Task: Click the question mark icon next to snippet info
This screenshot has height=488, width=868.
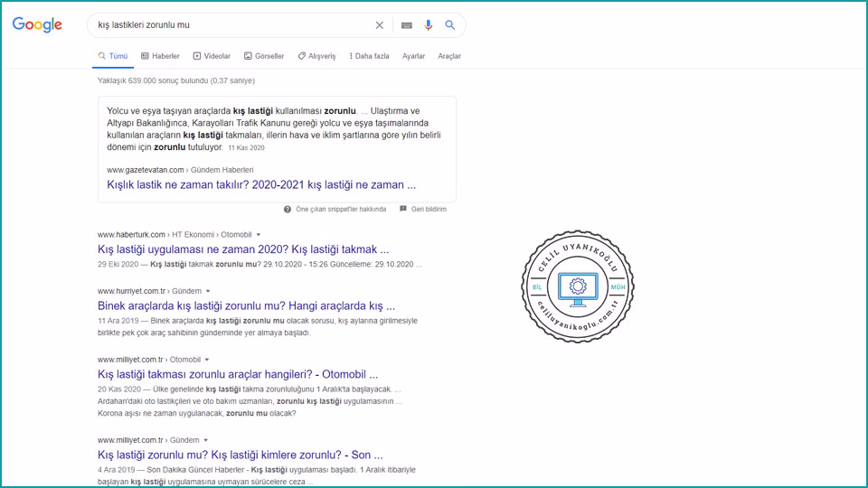Action: (288, 209)
